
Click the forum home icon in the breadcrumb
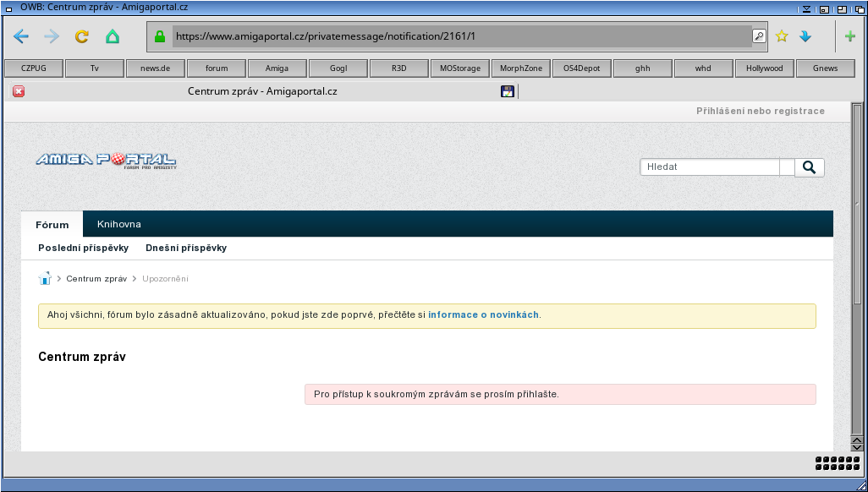coord(45,279)
